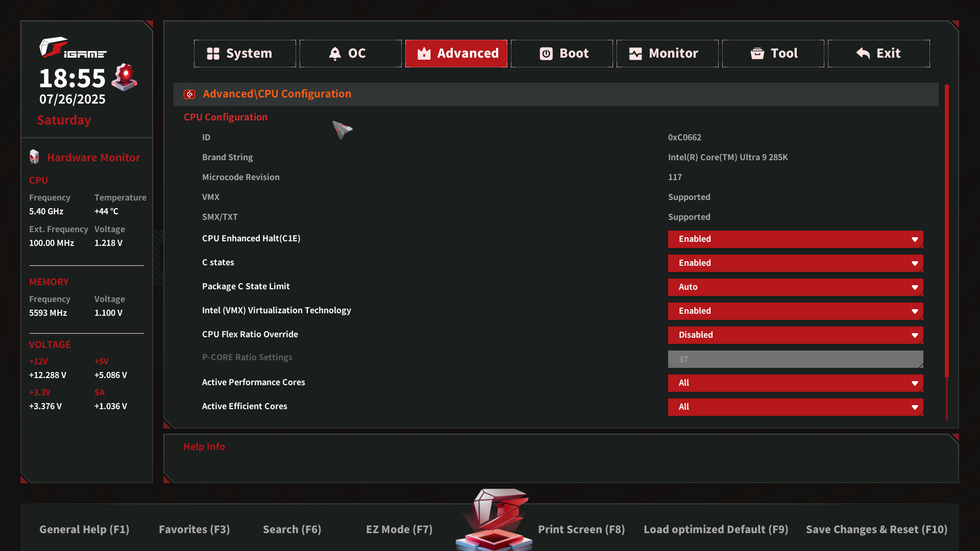Click the iGame chip emblem at bottom center

[x=494, y=520]
